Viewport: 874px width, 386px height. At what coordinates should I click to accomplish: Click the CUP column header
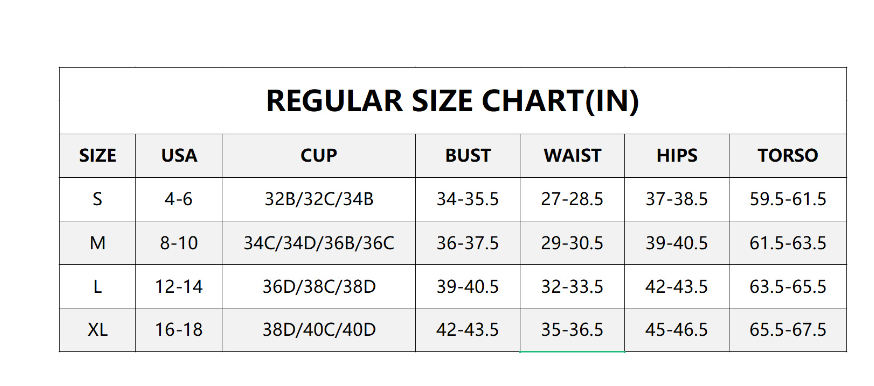point(319,155)
